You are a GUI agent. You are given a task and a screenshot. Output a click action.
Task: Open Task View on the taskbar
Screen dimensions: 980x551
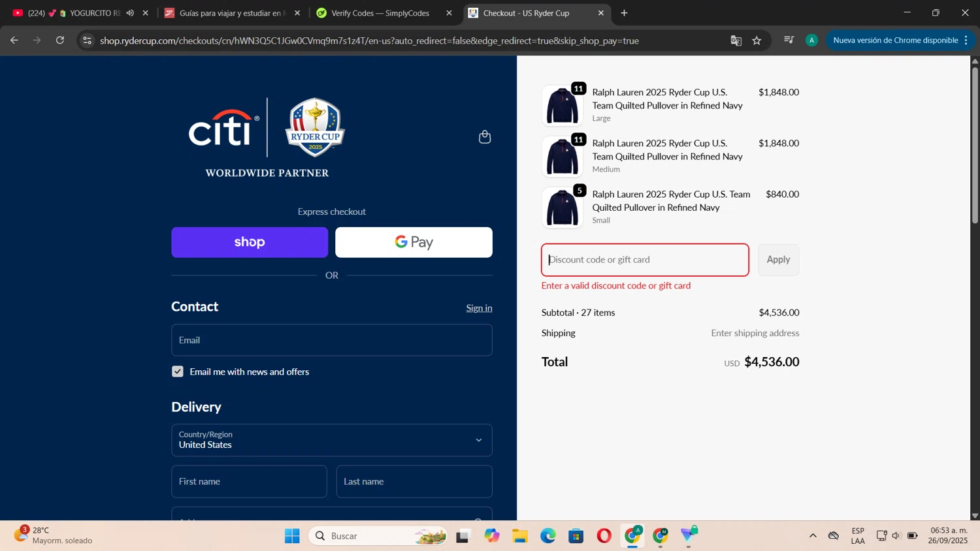pyautogui.click(x=463, y=536)
